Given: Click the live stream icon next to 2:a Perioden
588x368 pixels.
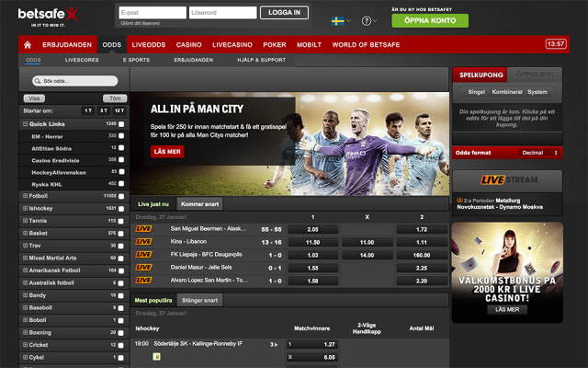Looking at the screenshot, I should pos(459,201).
